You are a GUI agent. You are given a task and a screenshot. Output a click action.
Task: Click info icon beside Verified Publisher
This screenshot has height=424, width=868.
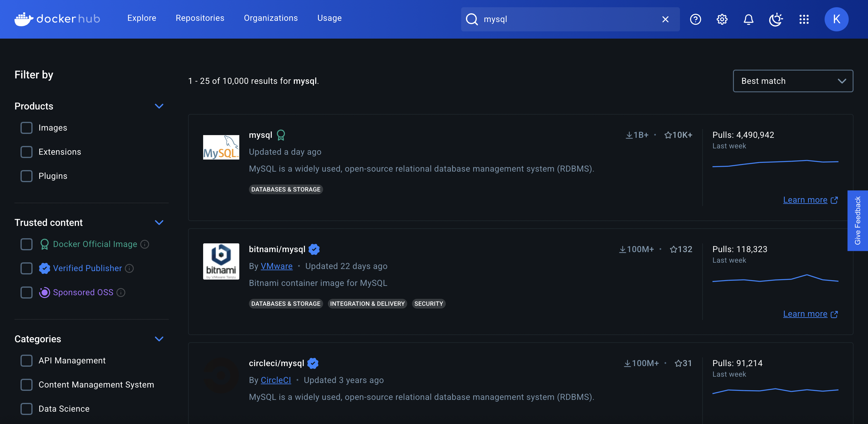(129, 268)
